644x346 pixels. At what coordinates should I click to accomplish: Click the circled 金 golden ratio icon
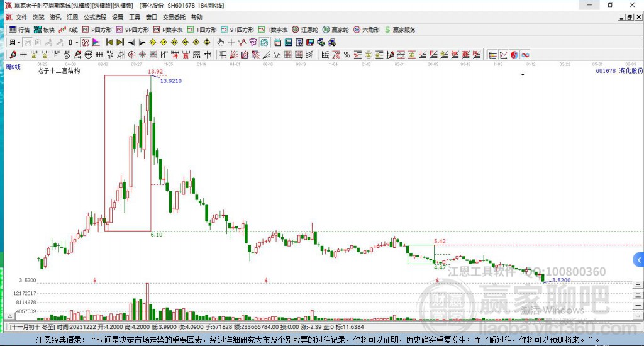(369, 55)
